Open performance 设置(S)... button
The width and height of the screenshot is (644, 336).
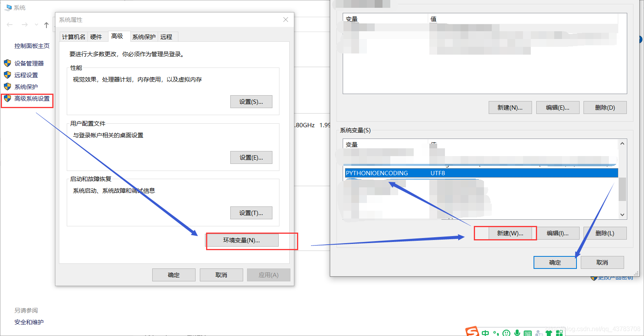coord(251,102)
